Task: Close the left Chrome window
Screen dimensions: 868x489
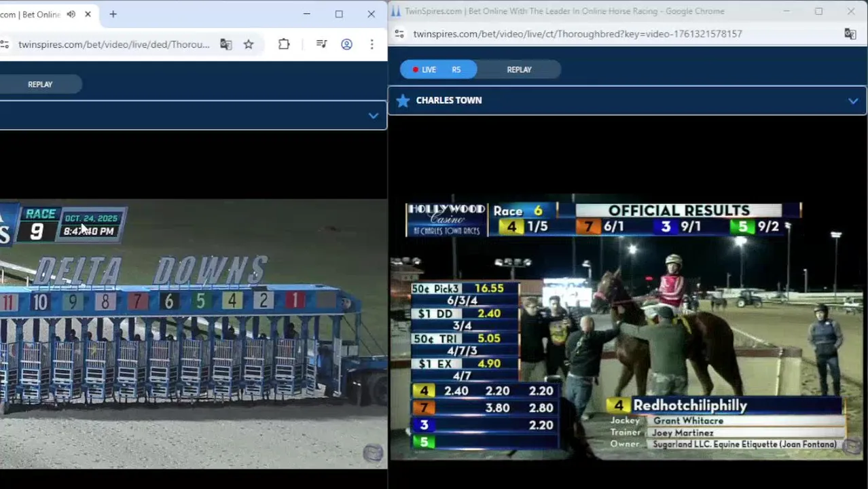Action: click(x=371, y=14)
